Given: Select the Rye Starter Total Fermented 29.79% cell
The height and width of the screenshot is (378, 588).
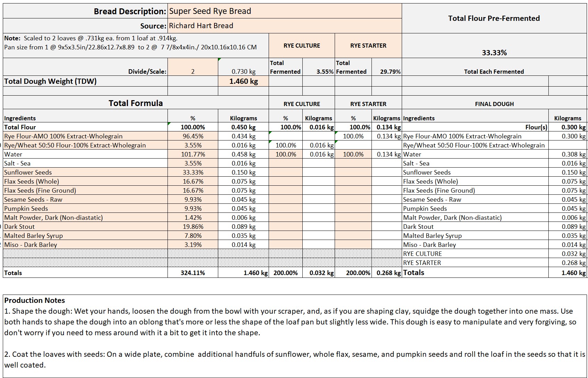Looking at the screenshot, I should coord(386,71).
